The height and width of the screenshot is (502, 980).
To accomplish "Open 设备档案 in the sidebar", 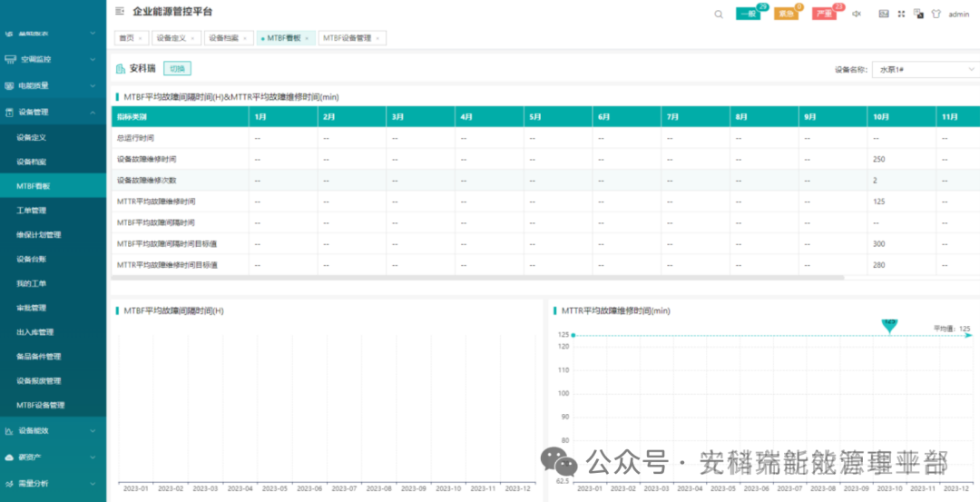I will tap(54, 162).
